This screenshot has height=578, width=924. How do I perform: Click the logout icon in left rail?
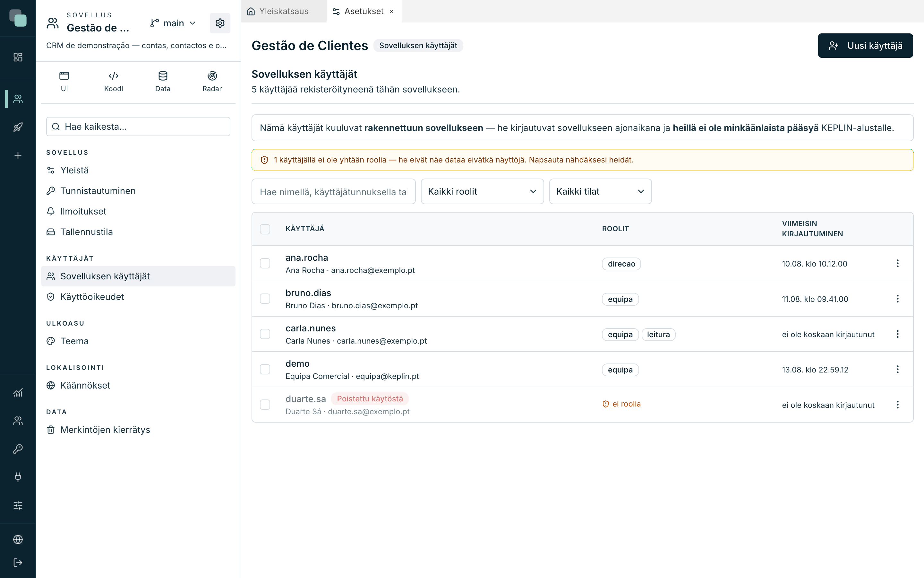coord(18,563)
